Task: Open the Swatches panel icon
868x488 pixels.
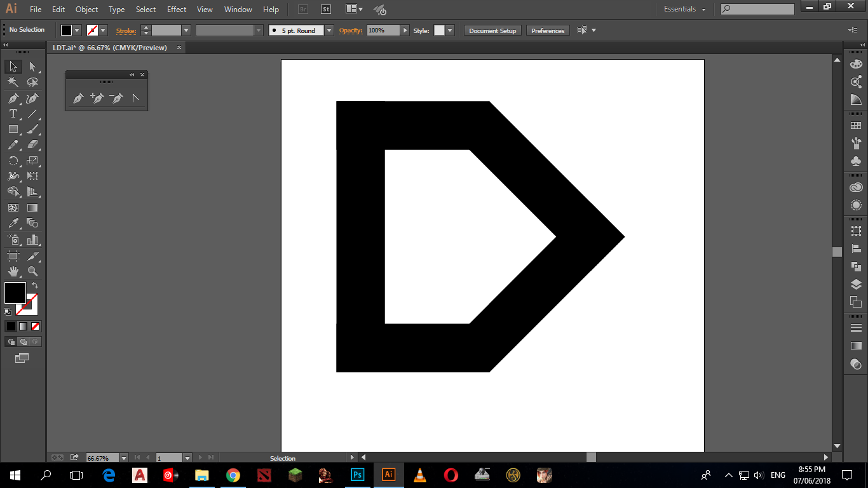Action: 856,126
